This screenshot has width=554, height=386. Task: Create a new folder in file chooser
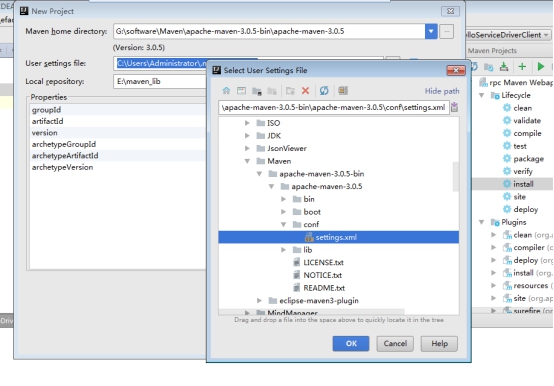click(290, 91)
